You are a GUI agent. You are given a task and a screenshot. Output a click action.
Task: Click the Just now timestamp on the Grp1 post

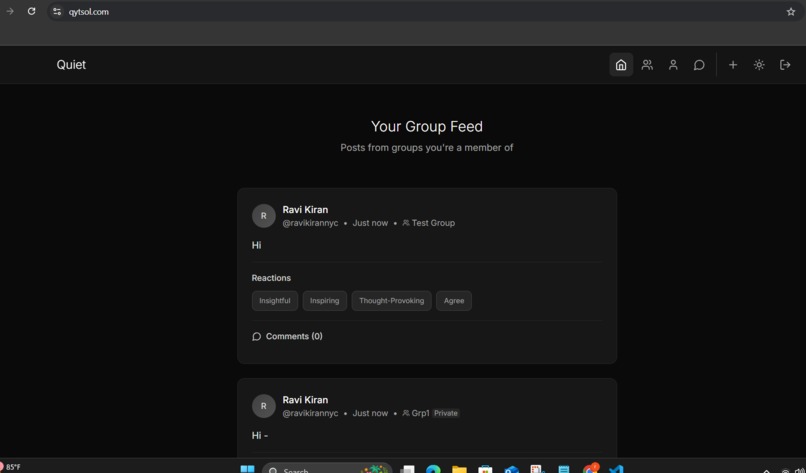pyautogui.click(x=370, y=413)
